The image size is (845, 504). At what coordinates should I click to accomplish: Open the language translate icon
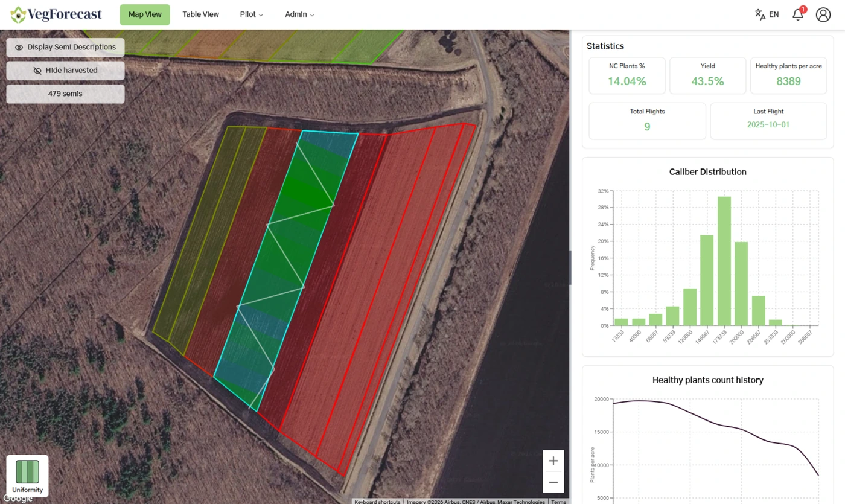[x=760, y=14]
